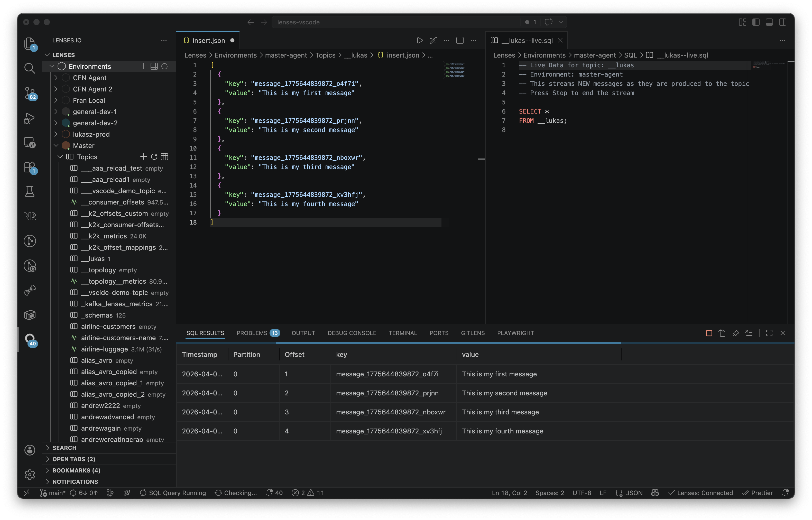This screenshot has height=520, width=812.
Task: Stop the running SQL query stream
Action: click(x=709, y=333)
